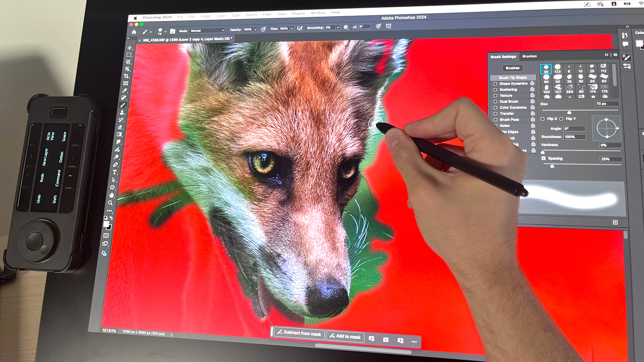Select the Horizontal Type tool
This screenshot has height=362, width=644.
(x=115, y=172)
